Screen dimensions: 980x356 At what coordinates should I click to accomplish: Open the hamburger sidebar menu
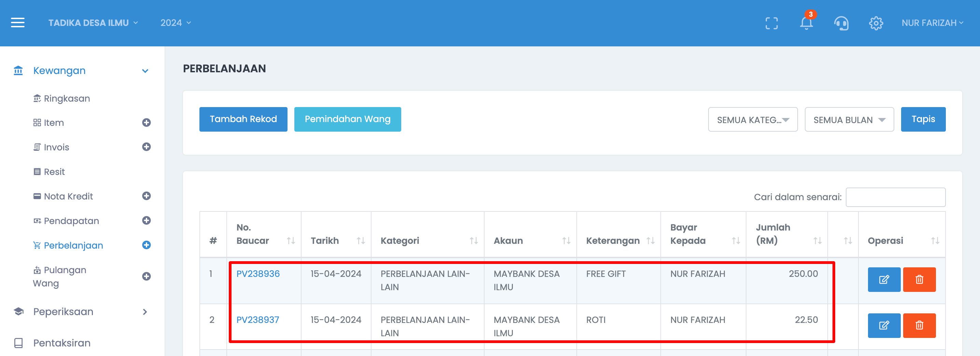pos(17,23)
